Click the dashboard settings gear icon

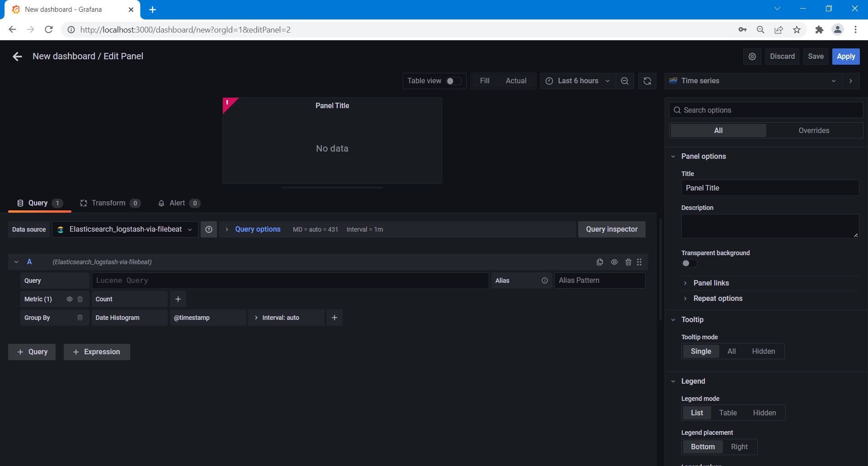coord(752,57)
